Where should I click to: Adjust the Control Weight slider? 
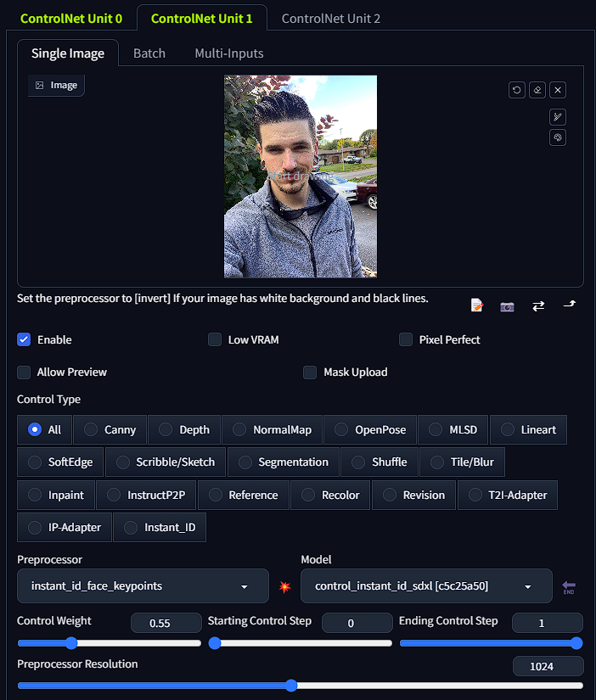[110, 643]
